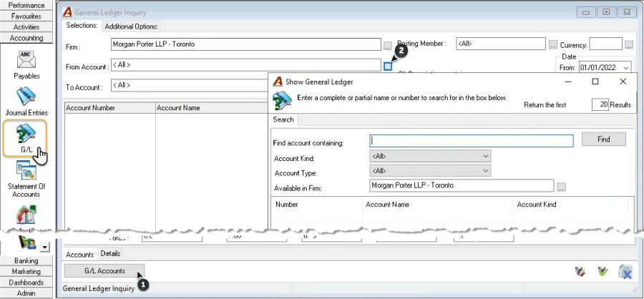Click the Account Name column header in dialog
This screenshot has width=644, height=299.
[438, 204]
